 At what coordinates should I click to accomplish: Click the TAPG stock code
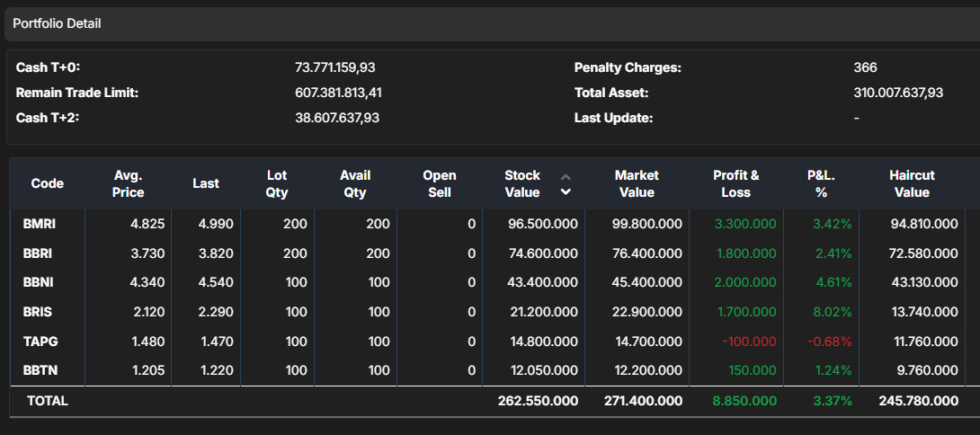point(40,342)
